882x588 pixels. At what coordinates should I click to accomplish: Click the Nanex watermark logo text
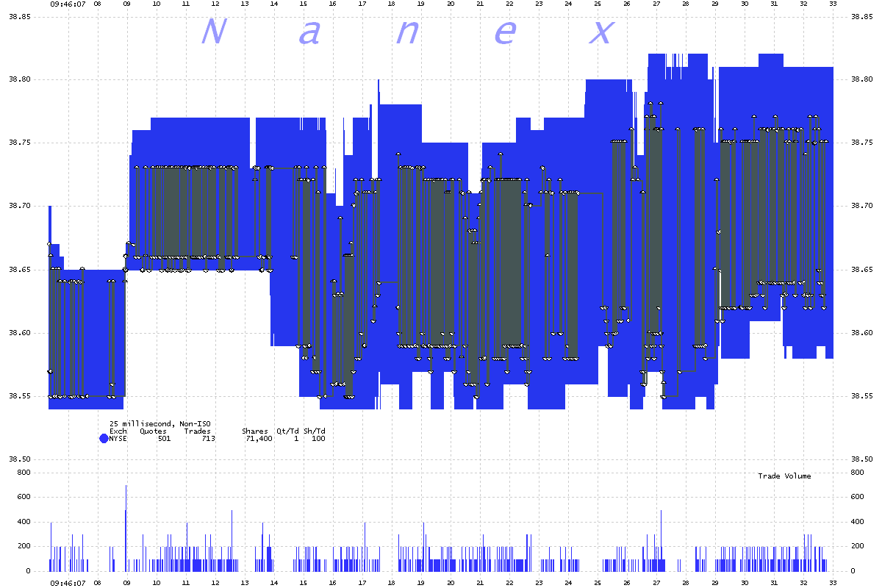408,33
